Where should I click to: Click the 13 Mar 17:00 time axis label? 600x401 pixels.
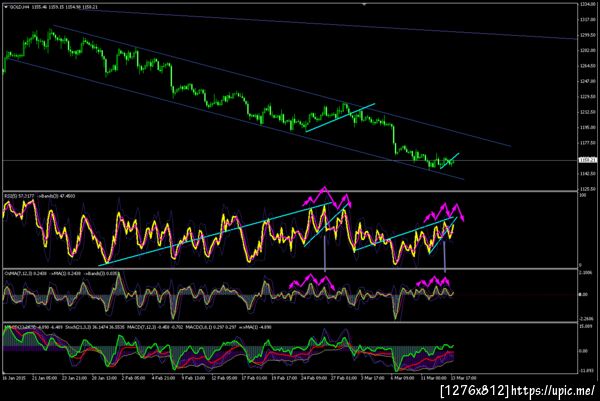click(x=463, y=378)
